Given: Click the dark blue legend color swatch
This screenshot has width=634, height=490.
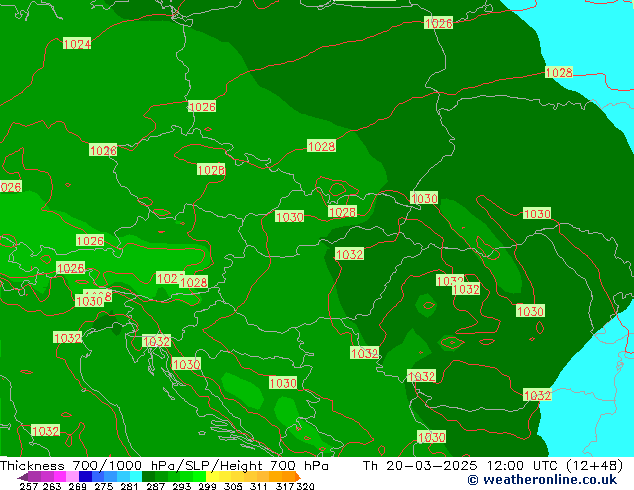Looking at the screenshot, I should pyautogui.click(x=85, y=476).
